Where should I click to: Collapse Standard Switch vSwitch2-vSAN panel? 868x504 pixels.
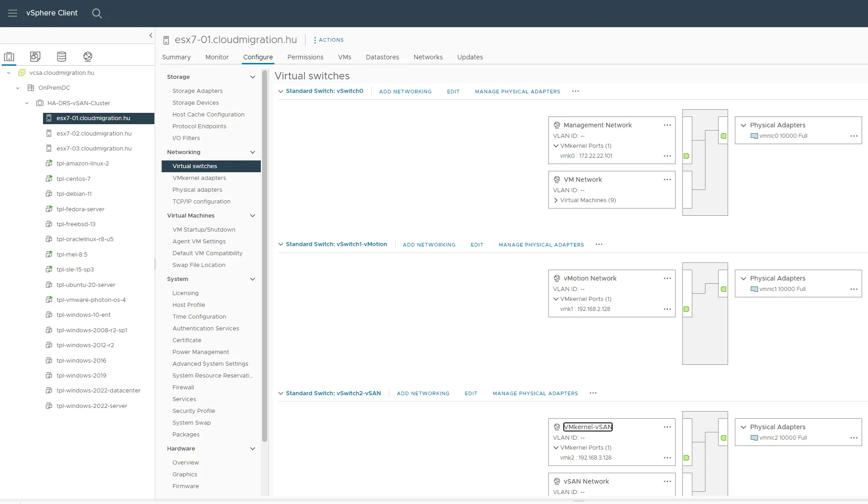[281, 393]
